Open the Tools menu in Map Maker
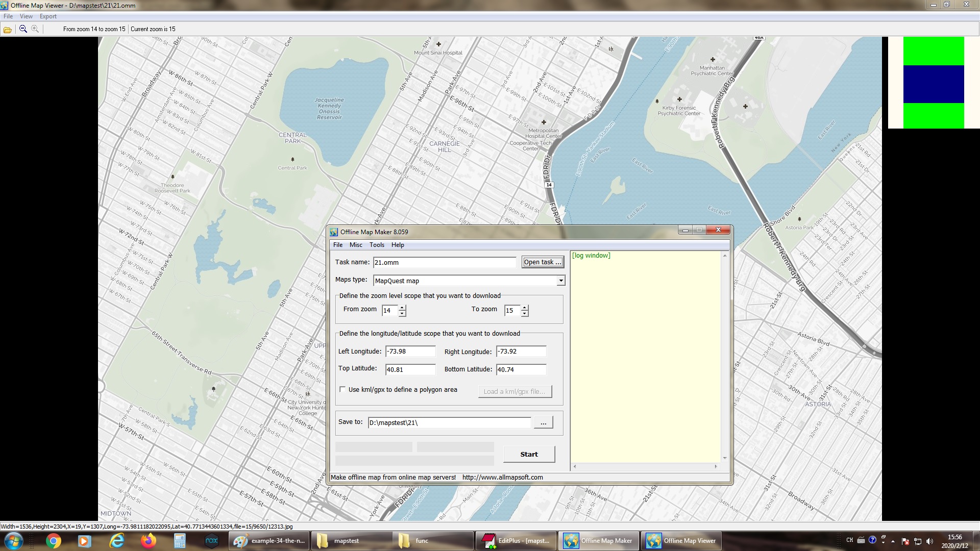This screenshot has width=980, height=551. pos(377,245)
